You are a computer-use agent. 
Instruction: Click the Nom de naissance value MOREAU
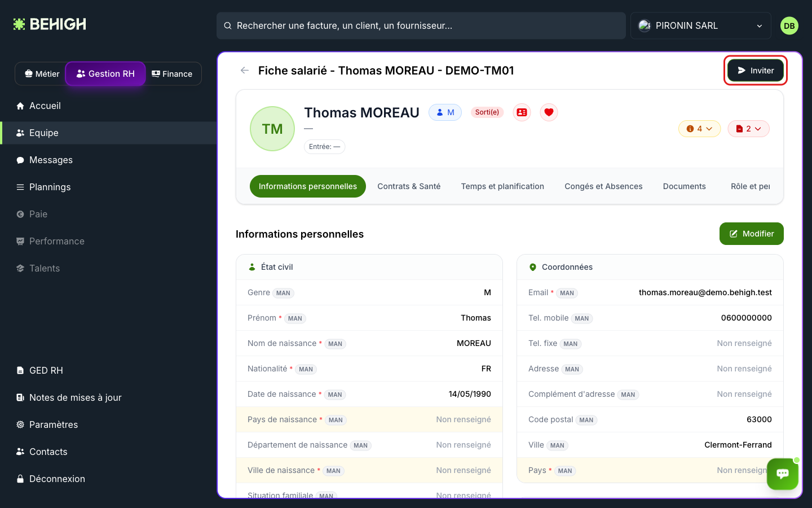474,343
